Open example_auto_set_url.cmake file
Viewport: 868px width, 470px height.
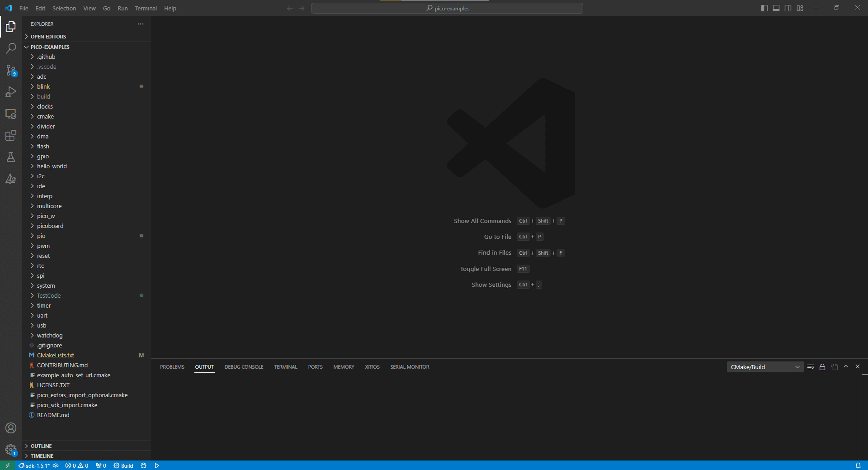[86, 375]
